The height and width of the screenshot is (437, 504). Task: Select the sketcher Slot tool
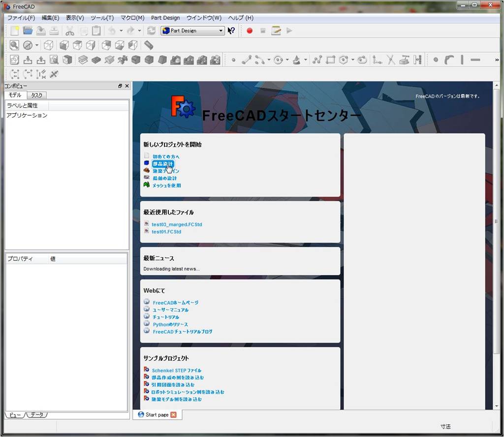pyautogui.click(x=362, y=60)
